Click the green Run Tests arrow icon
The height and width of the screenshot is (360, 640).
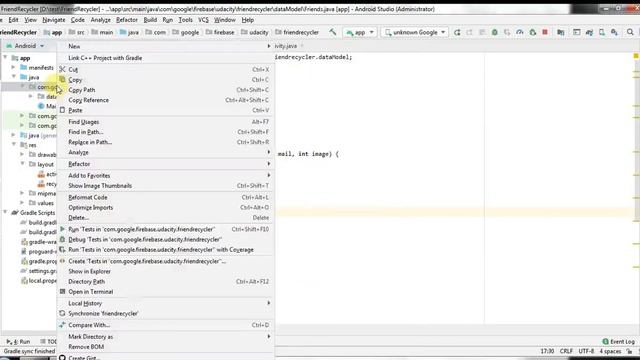tap(62, 229)
